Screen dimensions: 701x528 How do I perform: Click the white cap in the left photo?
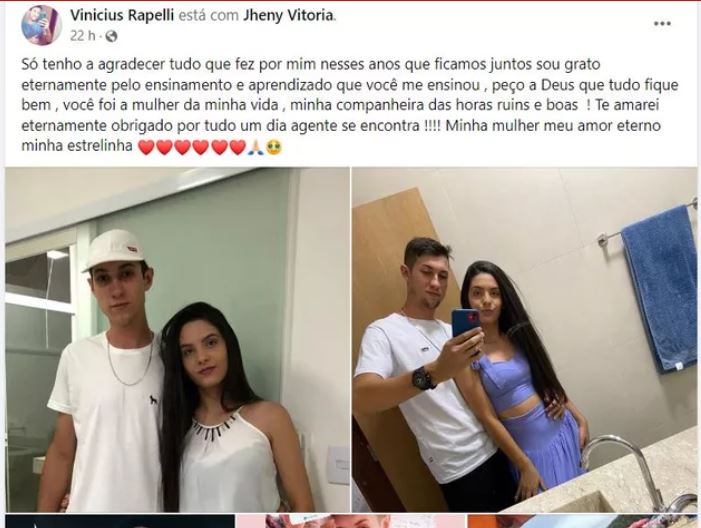coord(114,249)
